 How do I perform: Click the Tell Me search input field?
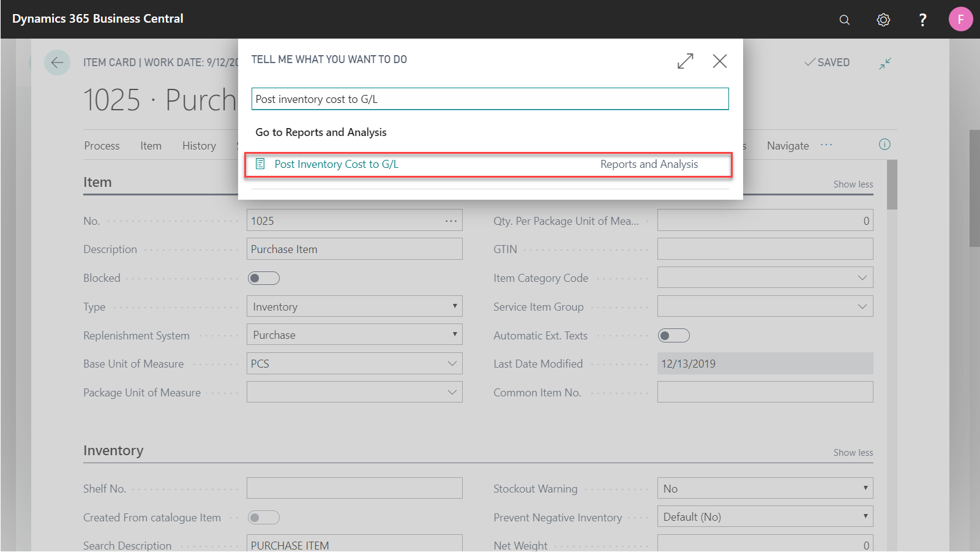pyautogui.click(x=490, y=99)
